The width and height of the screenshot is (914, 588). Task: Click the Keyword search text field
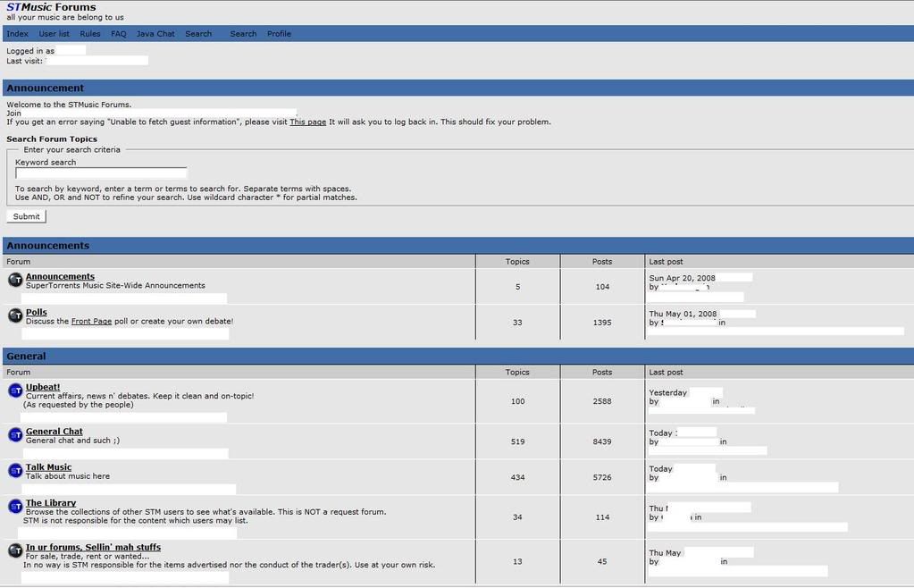(101, 173)
